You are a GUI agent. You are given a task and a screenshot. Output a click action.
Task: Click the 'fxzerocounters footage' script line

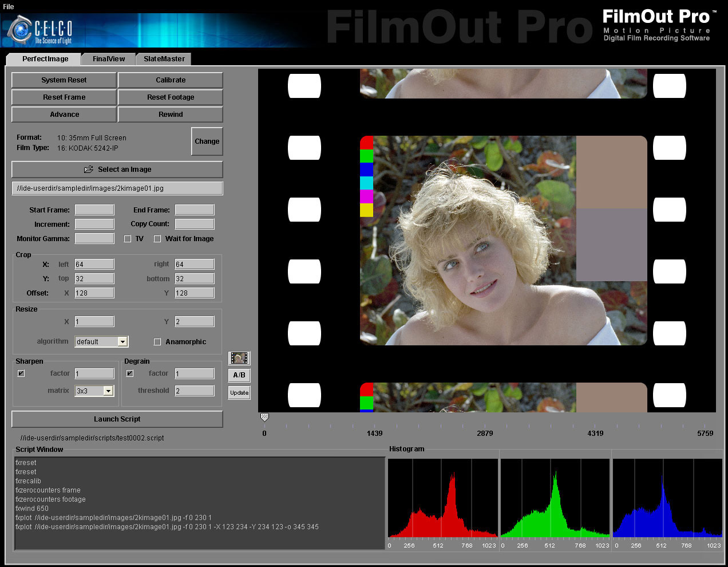pos(50,499)
